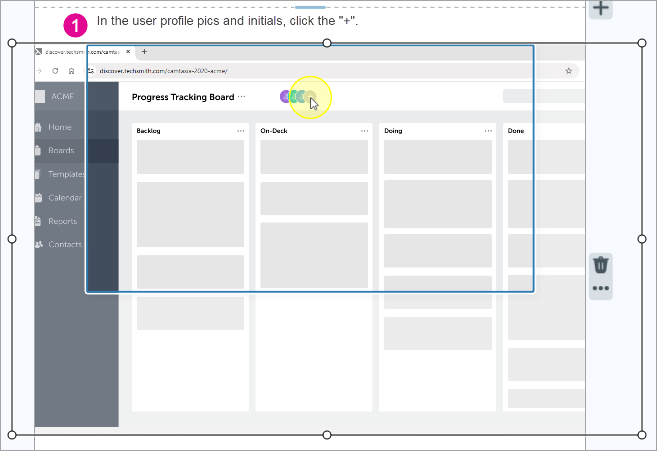Click the plus add button at top right

(600, 8)
